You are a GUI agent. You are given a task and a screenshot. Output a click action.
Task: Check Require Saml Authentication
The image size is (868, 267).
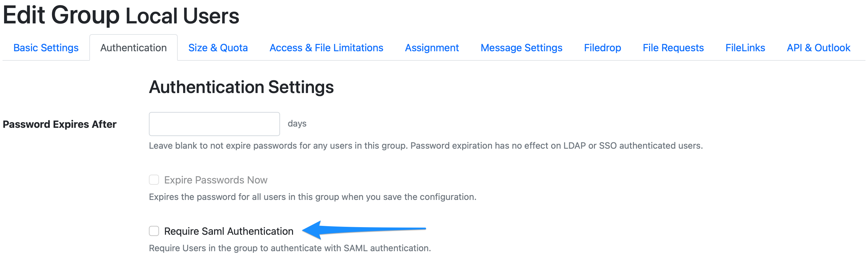[154, 231]
